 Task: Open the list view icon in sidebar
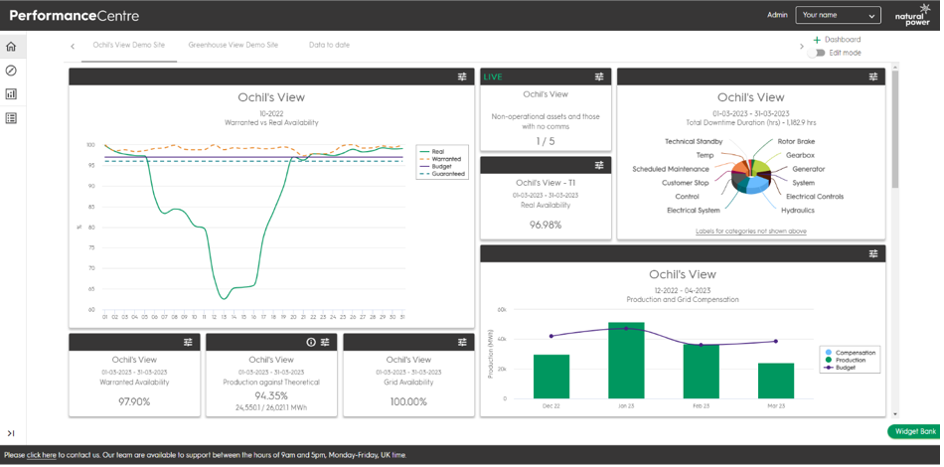(x=11, y=118)
